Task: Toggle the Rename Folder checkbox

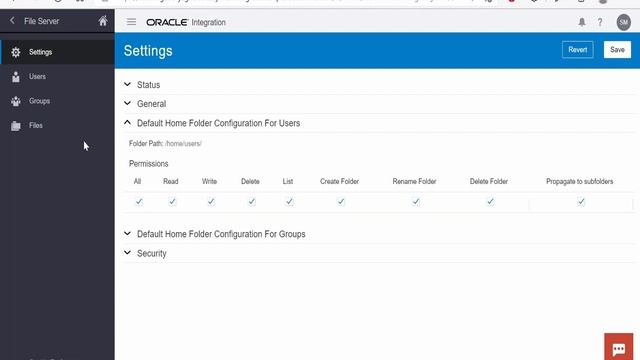Action: 416,202
